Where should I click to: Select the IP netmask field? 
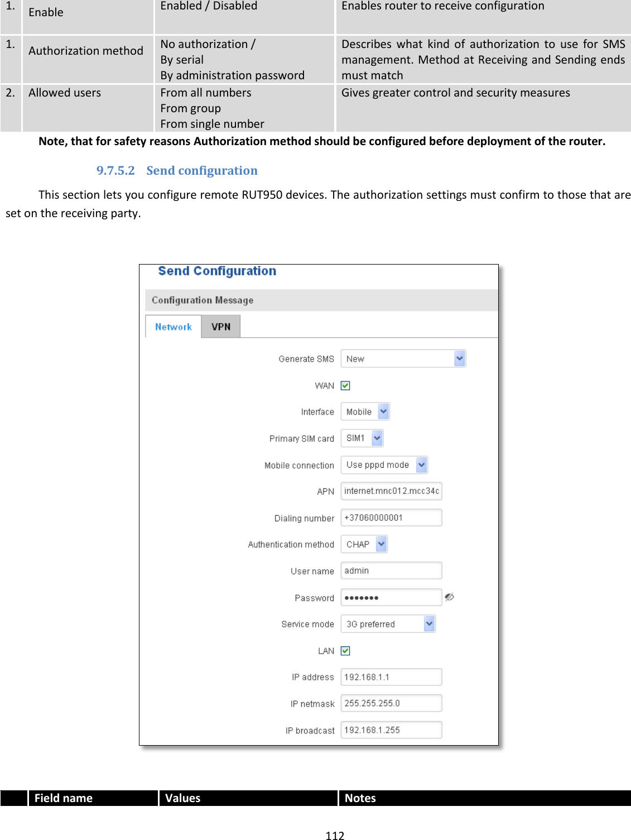point(391,703)
